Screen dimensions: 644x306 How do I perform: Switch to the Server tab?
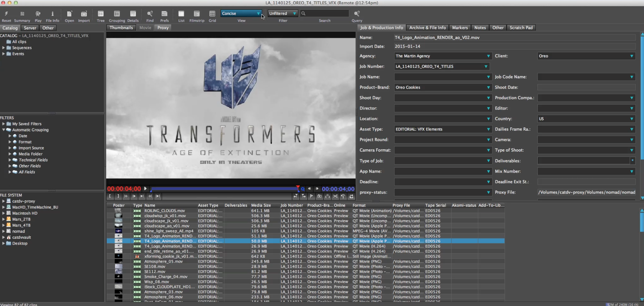[30, 28]
